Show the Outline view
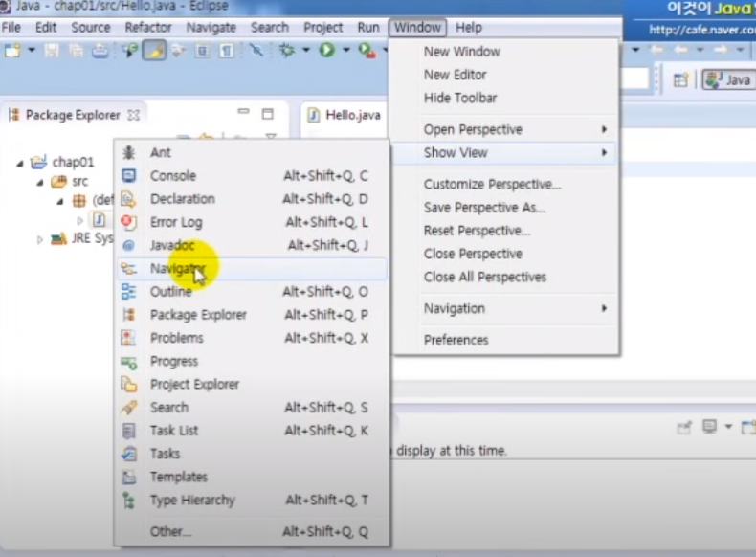Viewport: 756px width, 557px height. [252, 292]
